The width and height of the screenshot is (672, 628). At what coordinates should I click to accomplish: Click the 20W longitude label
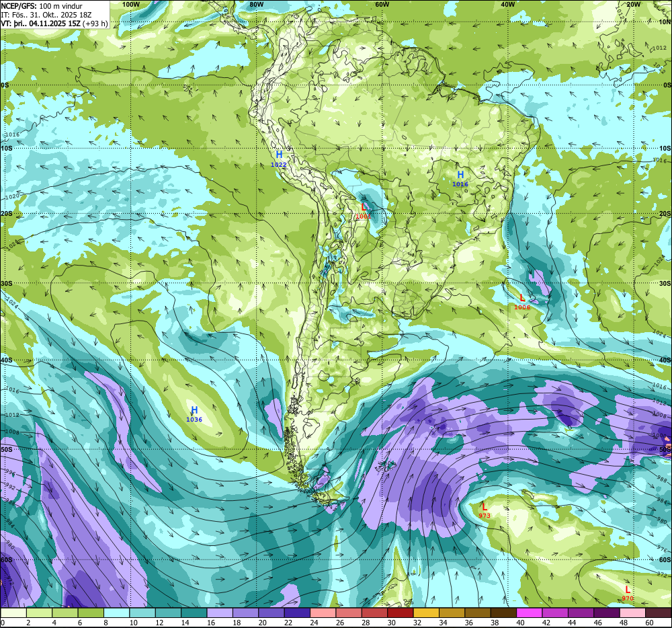[x=634, y=4]
